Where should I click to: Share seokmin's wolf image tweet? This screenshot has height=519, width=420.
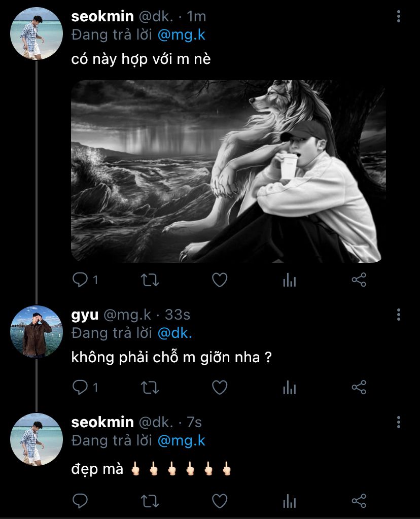point(359,280)
